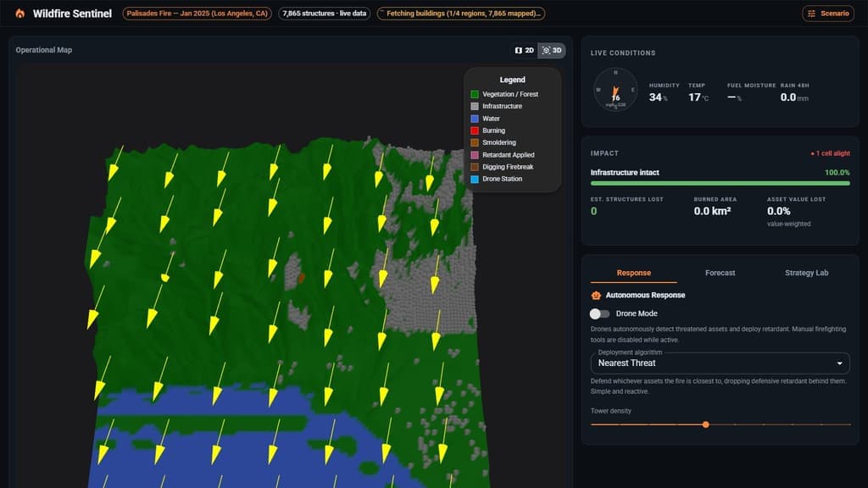Click the Autonomous Response robot icon
The height and width of the screenshot is (488, 868).
596,296
